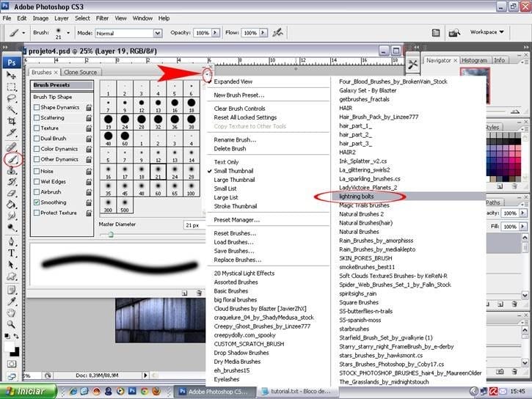
Task: Select the Crop tool
Action: pyautogui.click(x=11, y=121)
